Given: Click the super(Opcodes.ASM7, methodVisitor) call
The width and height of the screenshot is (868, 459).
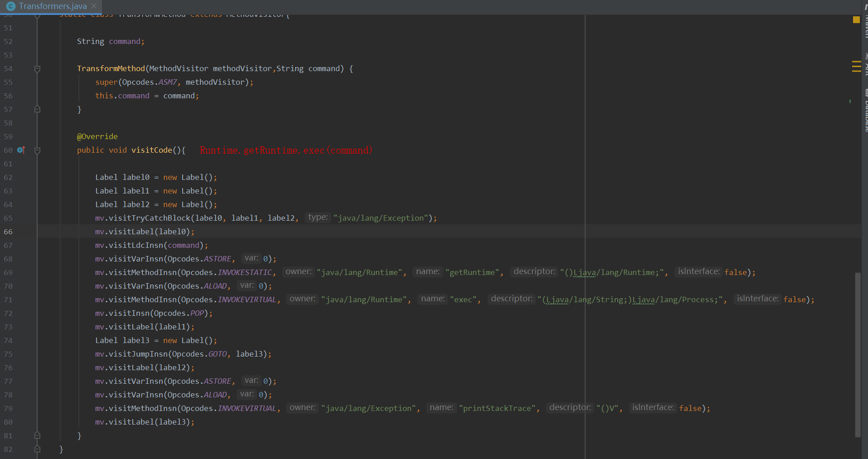Looking at the screenshot, I should [174, 82].
